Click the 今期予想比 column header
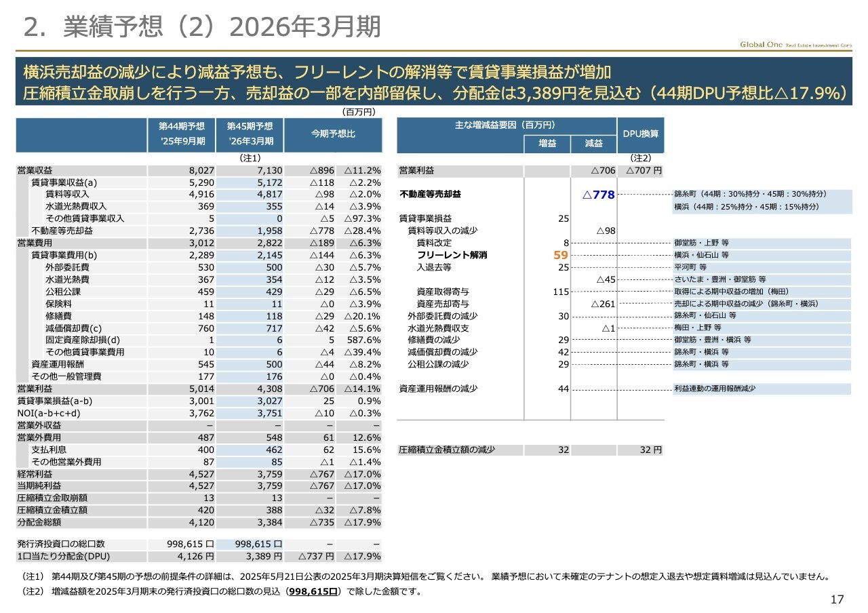Image resolution: width=868 pixels, height=613 pixels. 333,134
